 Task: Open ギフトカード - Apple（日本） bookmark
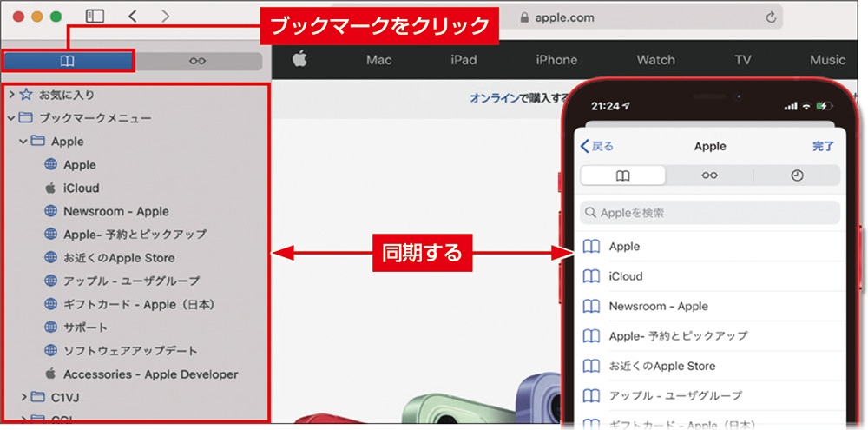coord(139,304)
